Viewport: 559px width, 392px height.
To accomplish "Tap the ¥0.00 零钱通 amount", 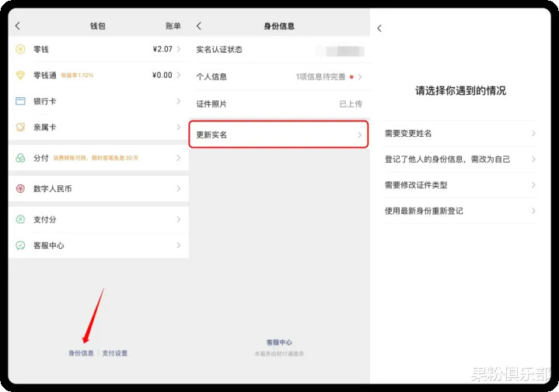I will tap(162, 75).
